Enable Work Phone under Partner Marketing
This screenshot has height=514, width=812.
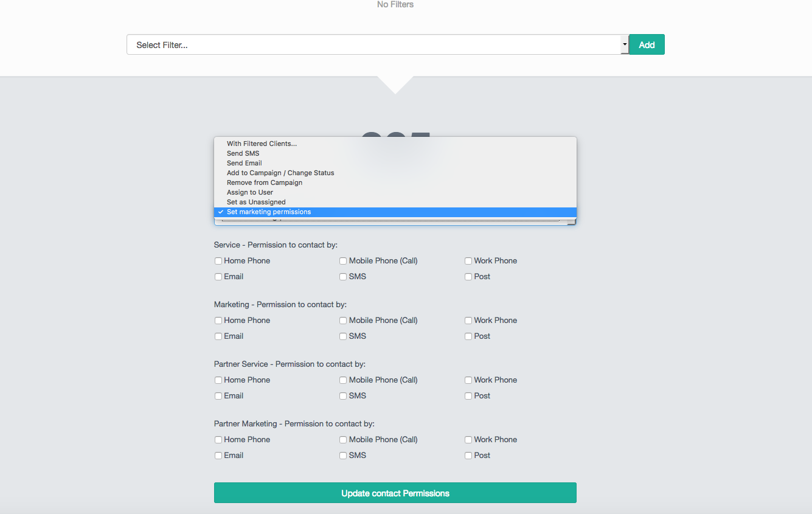(x=468, y=439)
